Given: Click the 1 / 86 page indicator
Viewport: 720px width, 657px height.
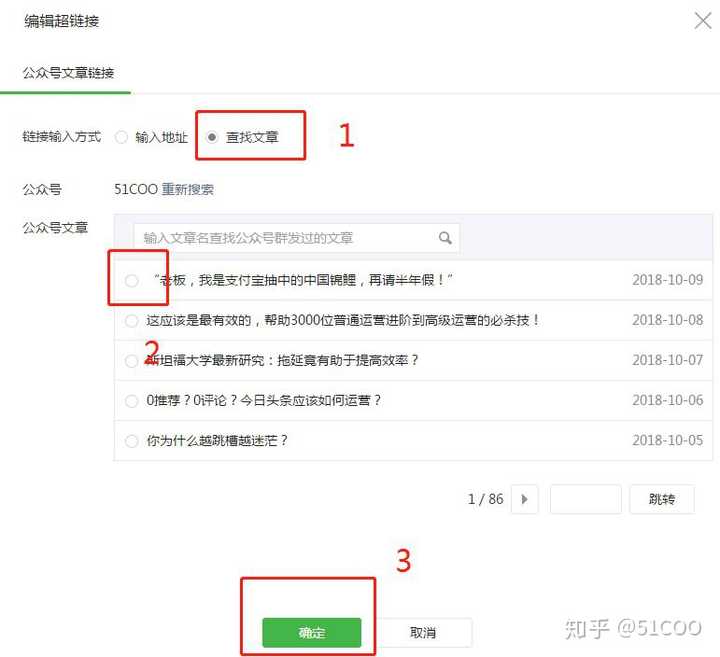Looking at the screenshot, I should point(485,499).
